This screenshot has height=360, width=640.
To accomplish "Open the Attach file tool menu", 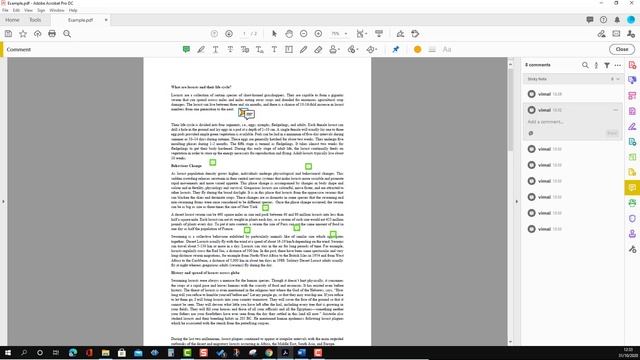I will point(353,49).
